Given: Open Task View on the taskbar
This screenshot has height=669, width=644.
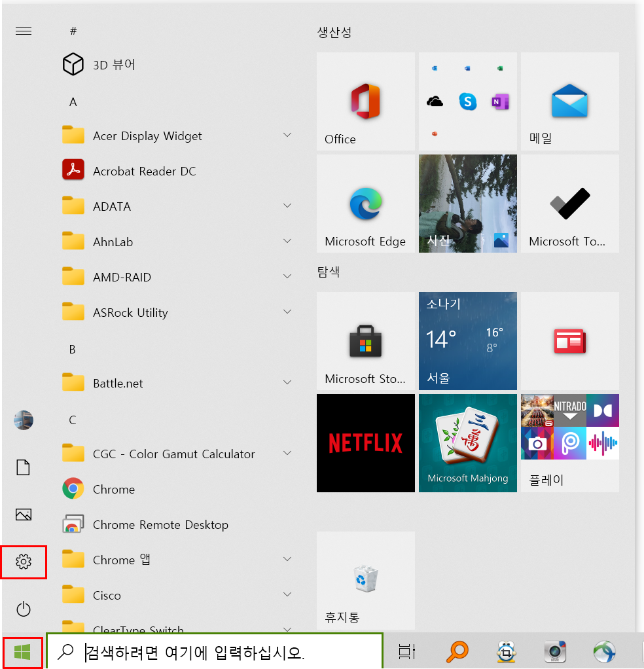Looking at the screenshot, I should (x=406, y=652).
